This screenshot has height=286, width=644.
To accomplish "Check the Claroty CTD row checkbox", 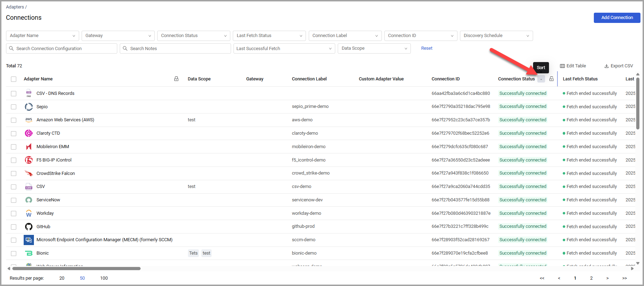I will [13, 134].
